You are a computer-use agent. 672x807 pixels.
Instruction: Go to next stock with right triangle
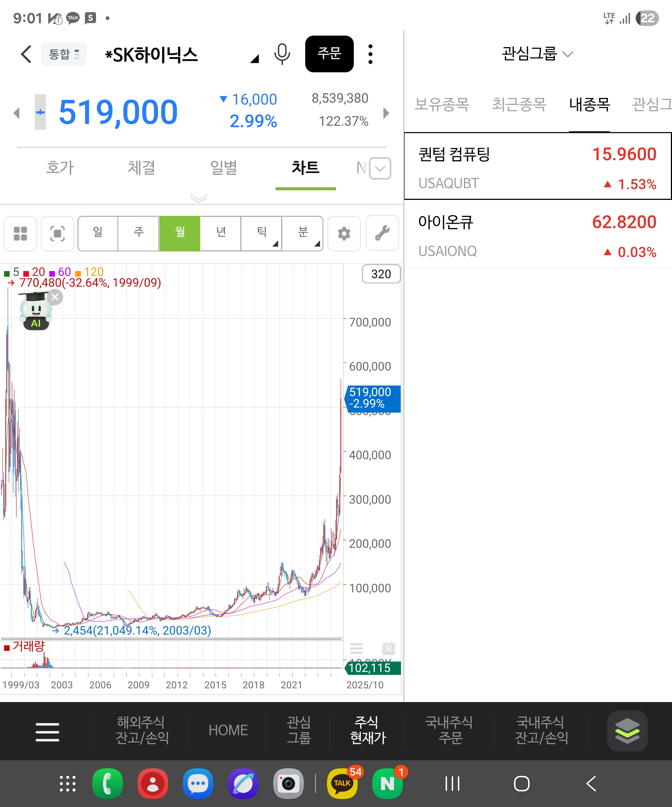(386, 113)
